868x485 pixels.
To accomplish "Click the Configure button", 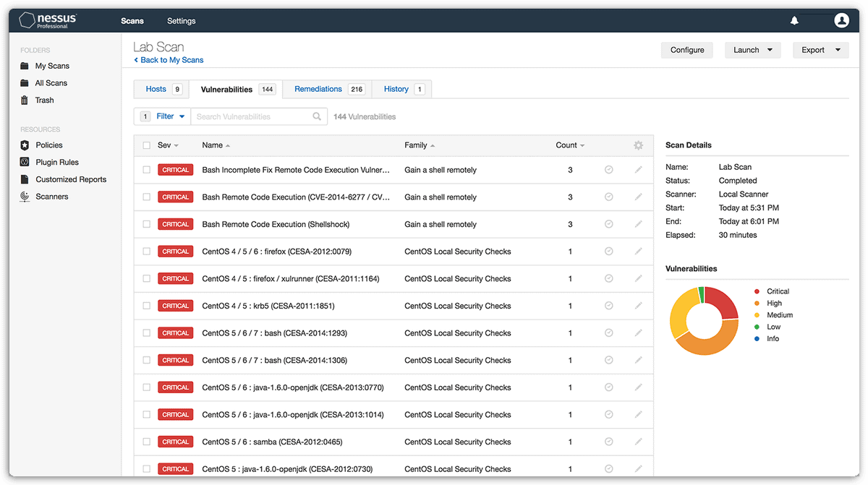I will (687, 50).
